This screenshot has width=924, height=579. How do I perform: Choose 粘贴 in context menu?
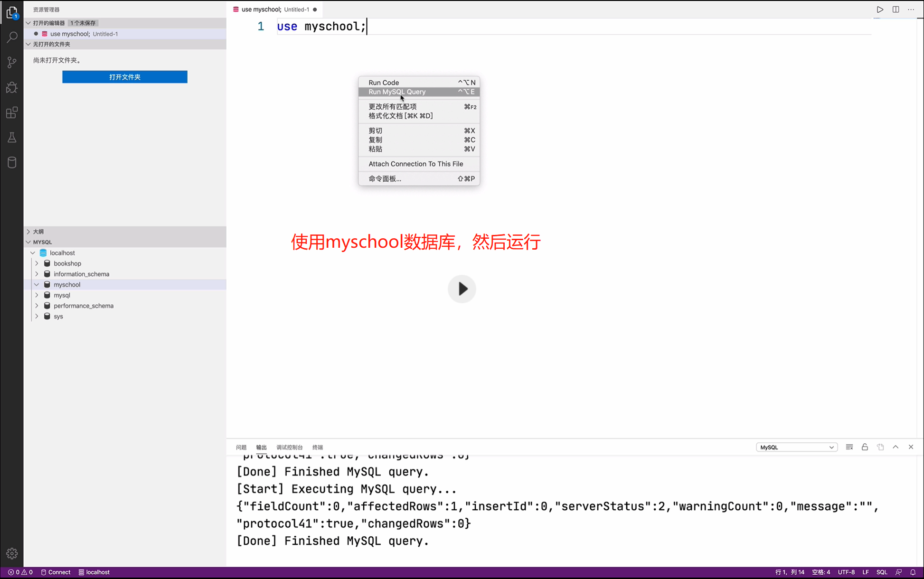(x=419, y=149)
